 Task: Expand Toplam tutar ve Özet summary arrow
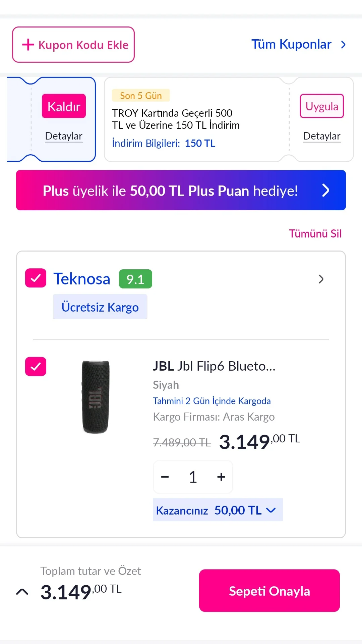pos(22,592)
